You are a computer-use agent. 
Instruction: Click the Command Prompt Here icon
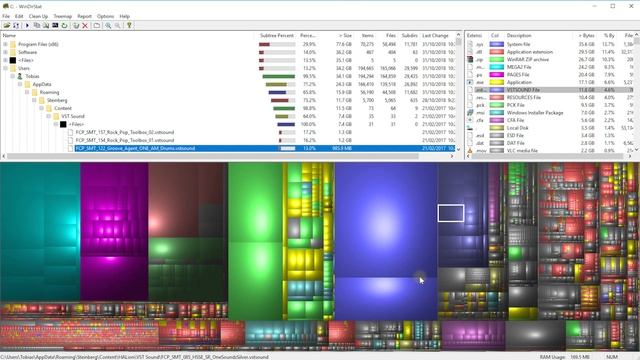pyautogui.click(x=55, y=25)
